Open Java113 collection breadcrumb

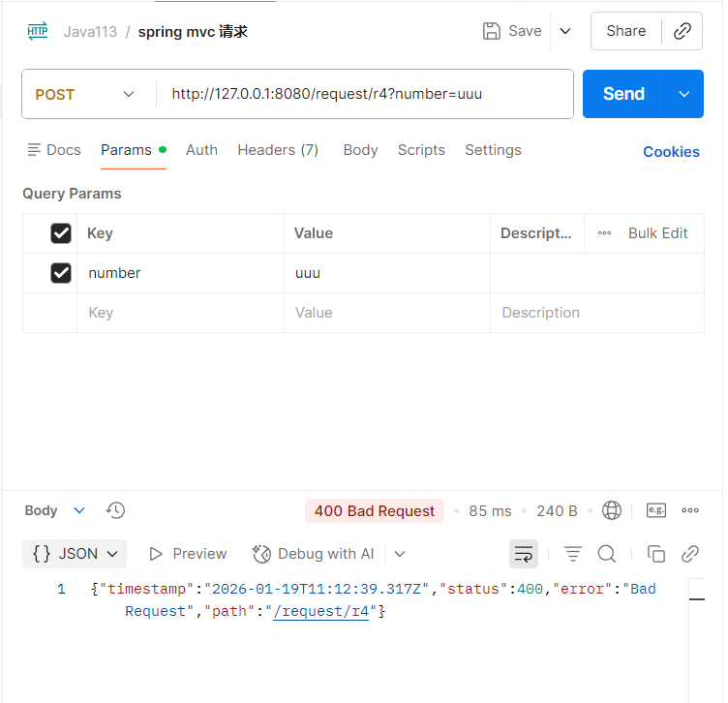[x=90, y=32]
